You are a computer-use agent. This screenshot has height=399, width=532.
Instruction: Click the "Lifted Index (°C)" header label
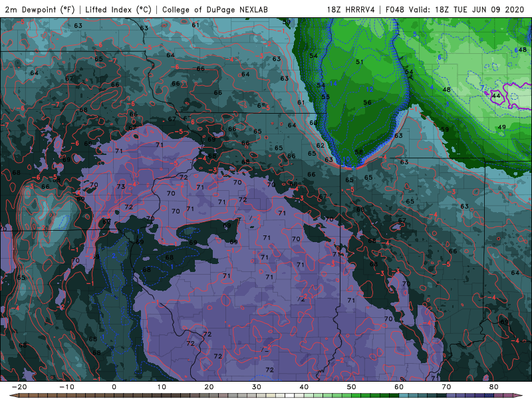[118, 9]
